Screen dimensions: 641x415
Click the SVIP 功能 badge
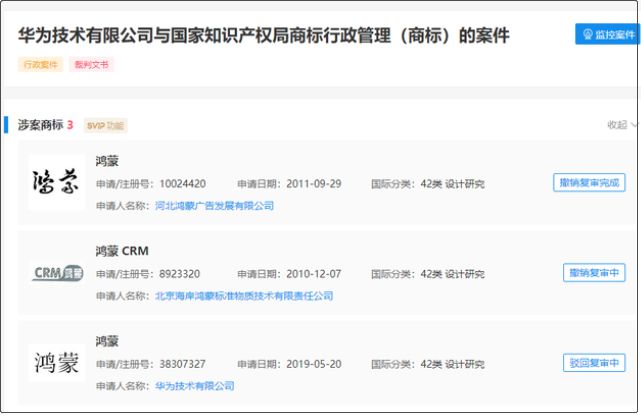coord(105,126)
